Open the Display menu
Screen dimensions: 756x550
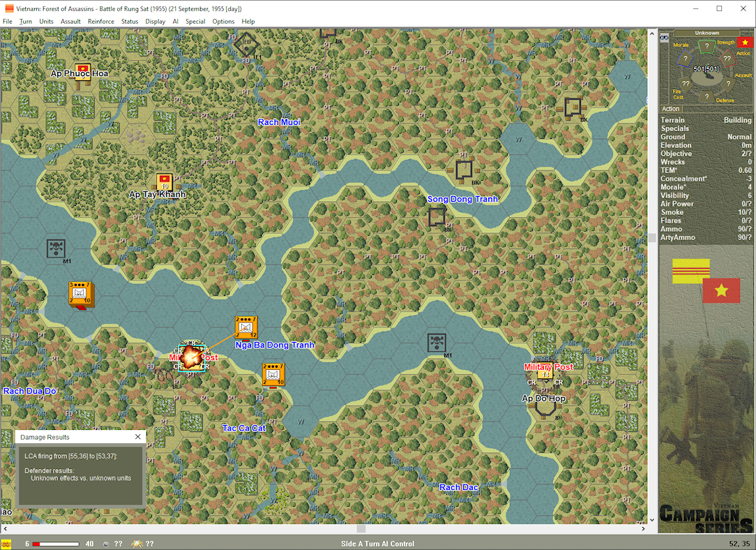(x=156, y=21)
